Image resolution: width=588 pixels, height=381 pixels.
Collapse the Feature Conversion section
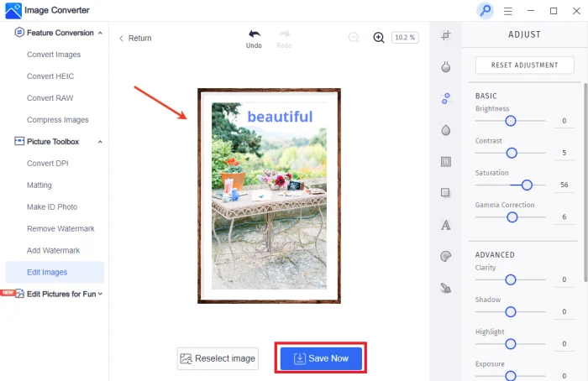tap(101, 33)
